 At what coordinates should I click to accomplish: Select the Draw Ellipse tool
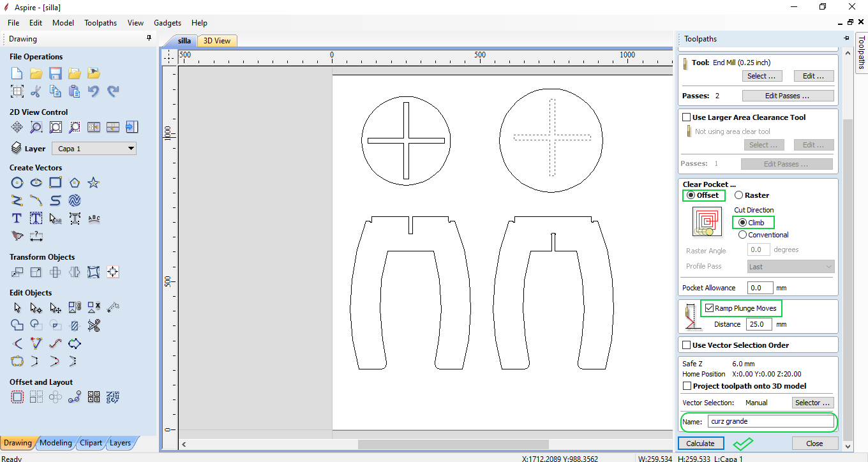click(x=36, y=183)
